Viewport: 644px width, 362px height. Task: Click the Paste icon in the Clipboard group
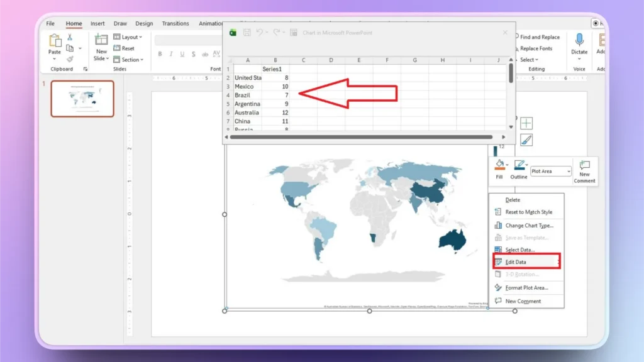[x=55, y=40]
